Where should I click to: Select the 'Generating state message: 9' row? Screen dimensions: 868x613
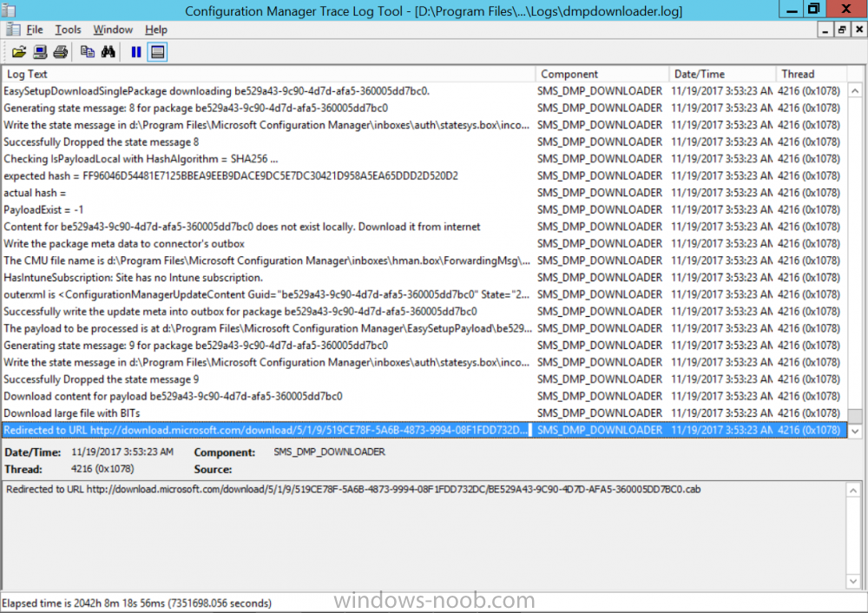pyautogui.click(x=424, y=346)
